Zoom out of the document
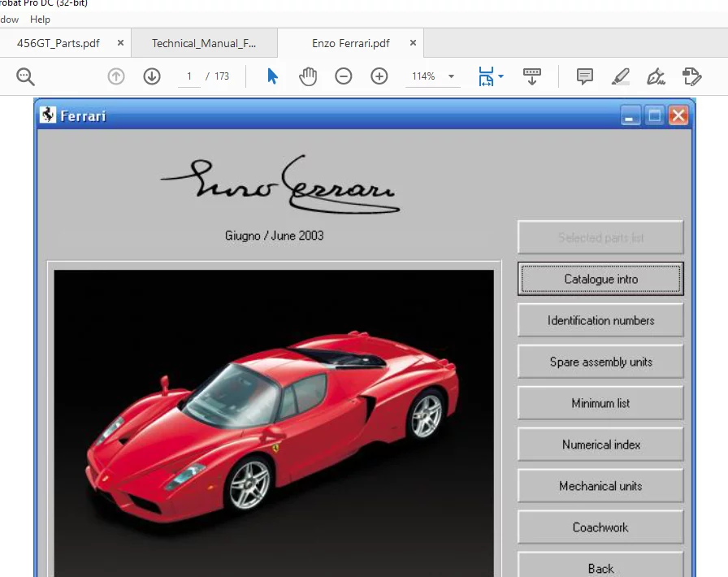Image resolution: width=728 pixels, height=577 pixels. pos(343,76)
